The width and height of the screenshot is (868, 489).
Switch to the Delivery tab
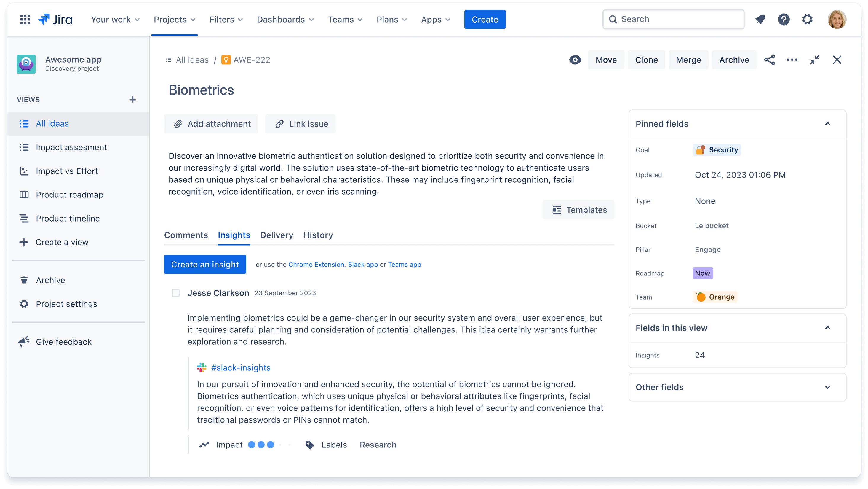[x=276, y=235]
